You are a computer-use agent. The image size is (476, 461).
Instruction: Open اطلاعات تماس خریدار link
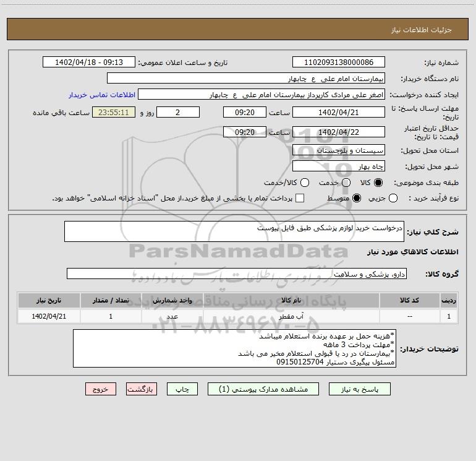coord(102,95)
